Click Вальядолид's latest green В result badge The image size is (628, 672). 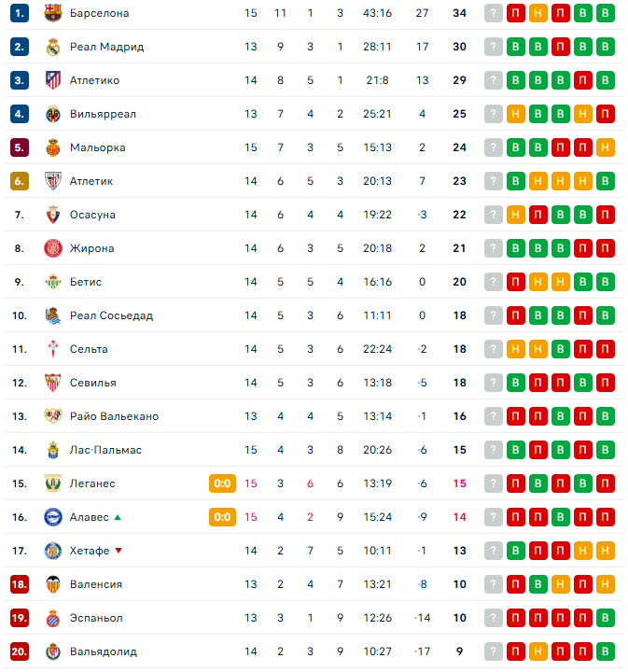(x=605, y=651)
